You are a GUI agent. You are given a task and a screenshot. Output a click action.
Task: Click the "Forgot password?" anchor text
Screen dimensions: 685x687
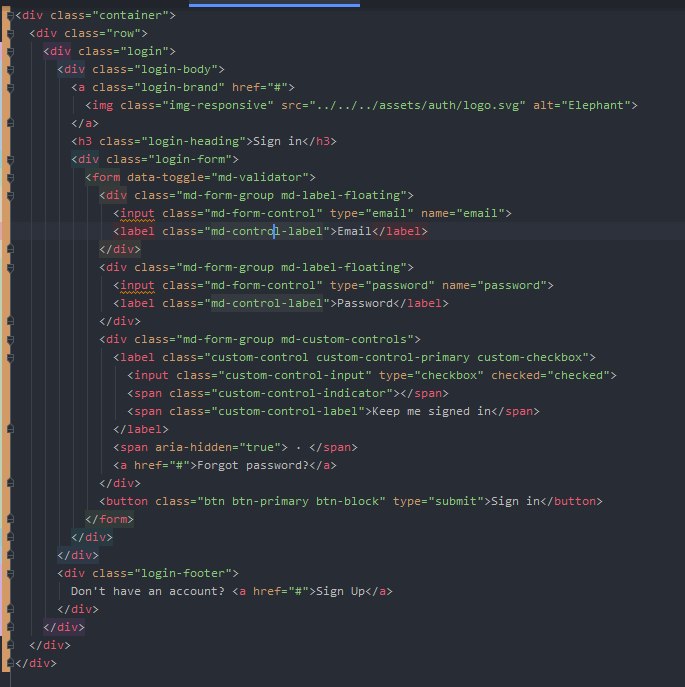[253, 465]
